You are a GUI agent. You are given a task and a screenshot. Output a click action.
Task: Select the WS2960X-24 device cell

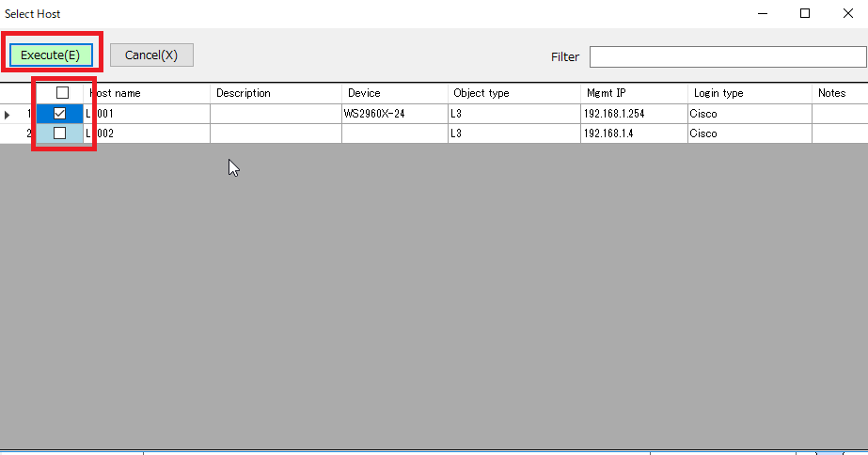(395, 114)
